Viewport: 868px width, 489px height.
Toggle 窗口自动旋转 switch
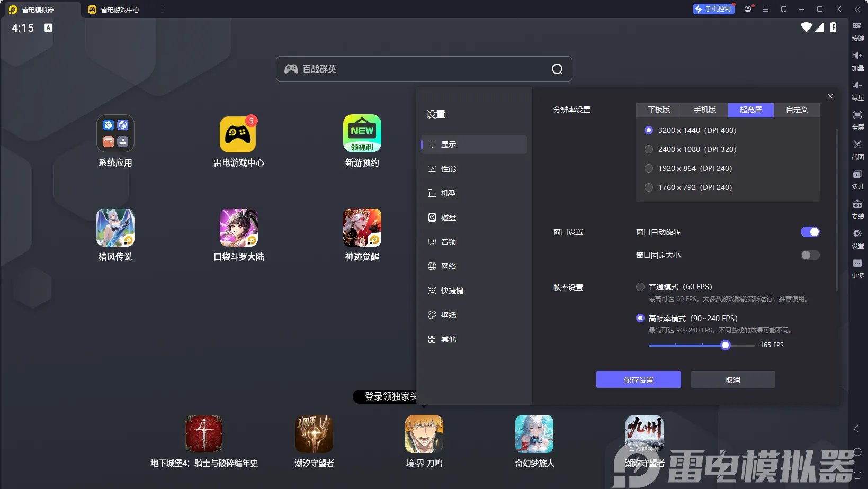pos(810,232)
